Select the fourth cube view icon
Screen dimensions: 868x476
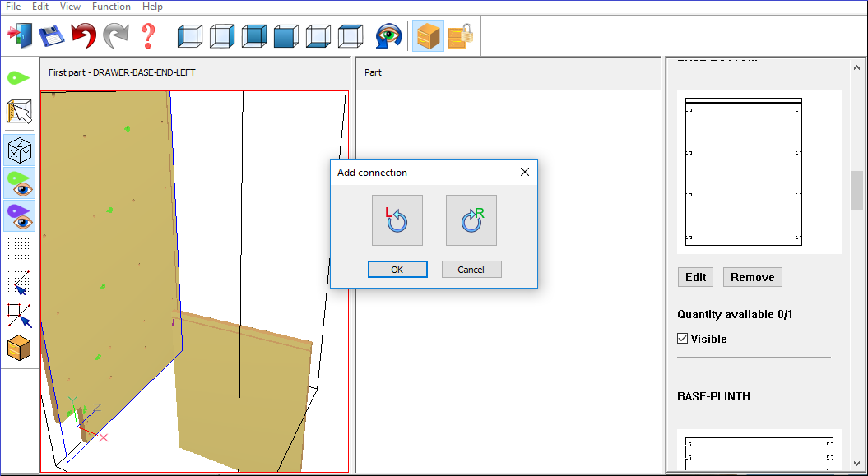click(x=286, y=36)
